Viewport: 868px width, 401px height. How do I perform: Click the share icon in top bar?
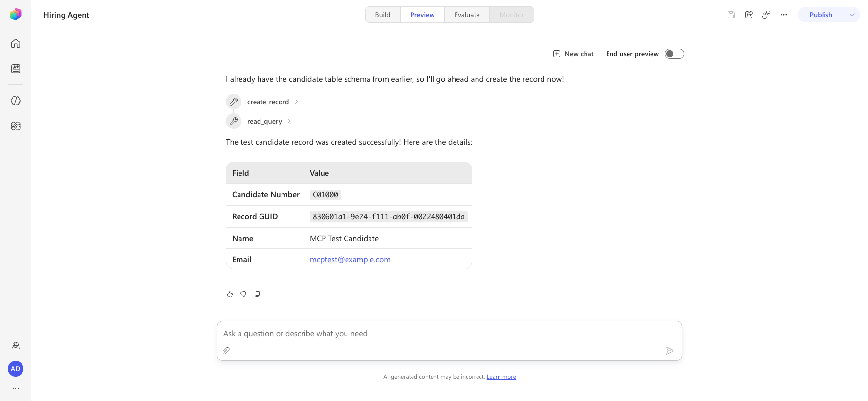click(x=749, y=15)
